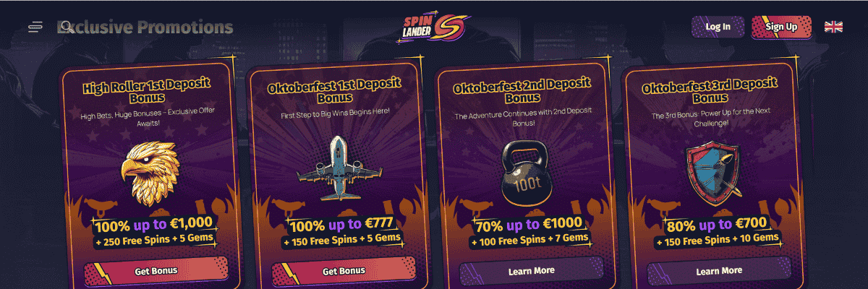Open the hamburger menu icon
This screenshot has width=868, height=289.
click(x=35, y=27)
